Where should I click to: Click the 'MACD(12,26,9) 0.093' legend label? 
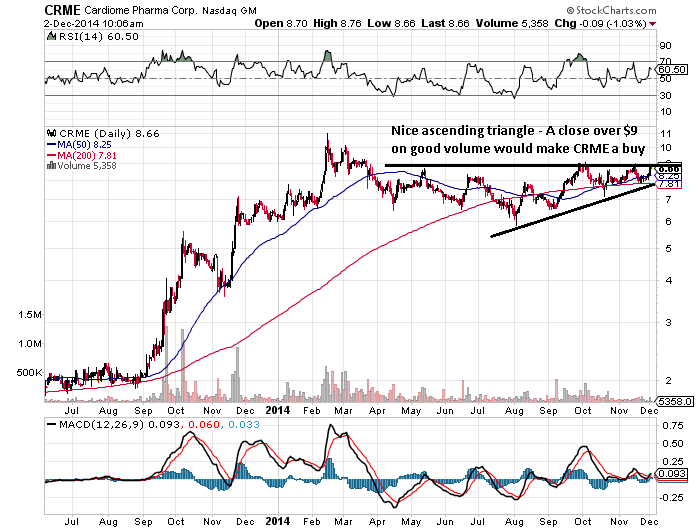pyautogui.click(x=120, y=424)
